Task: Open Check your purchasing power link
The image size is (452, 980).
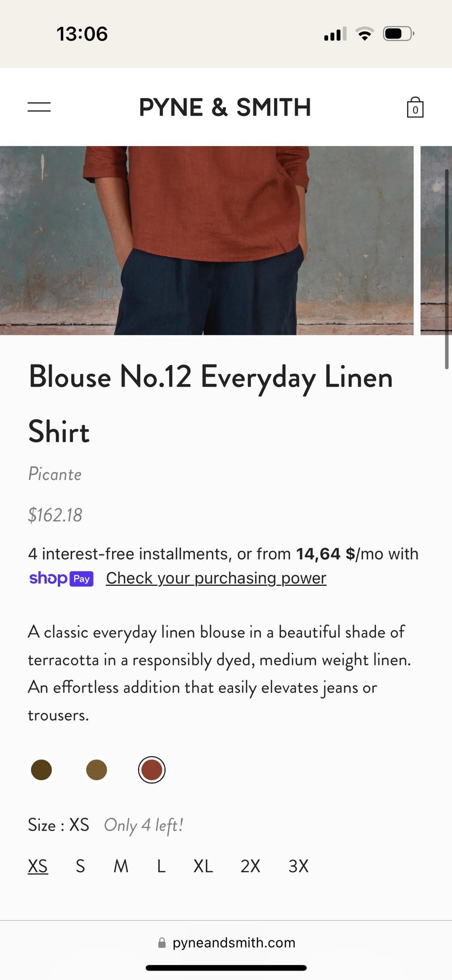Action: (216, 578)
